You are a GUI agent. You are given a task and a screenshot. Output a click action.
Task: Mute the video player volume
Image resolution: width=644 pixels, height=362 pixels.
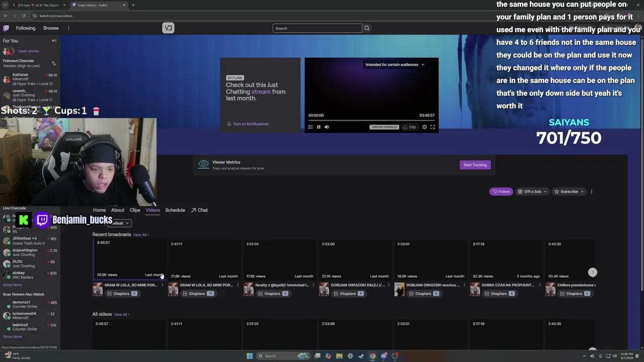pyautogui.click(x=327, y=127)
